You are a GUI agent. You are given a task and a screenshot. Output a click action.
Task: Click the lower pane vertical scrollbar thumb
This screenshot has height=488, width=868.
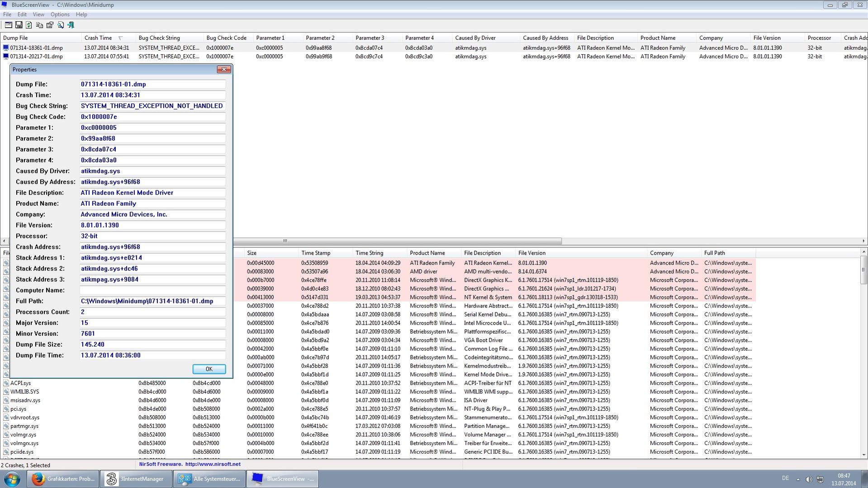click(x=864, y=270)
